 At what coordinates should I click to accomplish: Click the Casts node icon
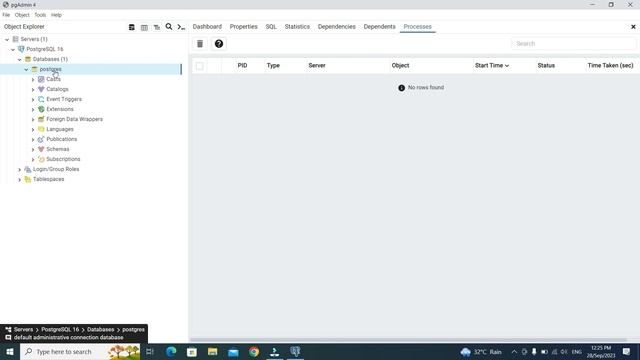click(41, 79)
